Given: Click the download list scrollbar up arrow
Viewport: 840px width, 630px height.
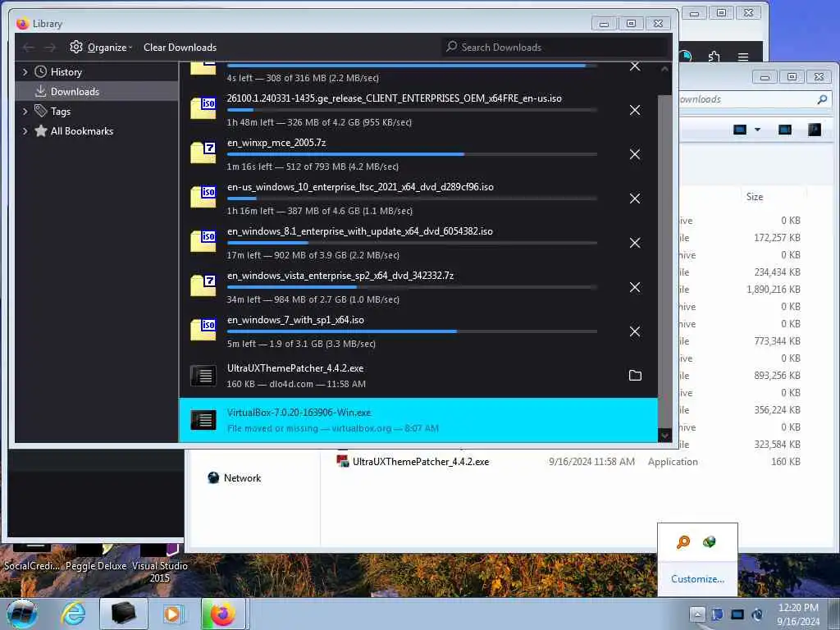Looking at the screenshot, I should coord(664,69).
